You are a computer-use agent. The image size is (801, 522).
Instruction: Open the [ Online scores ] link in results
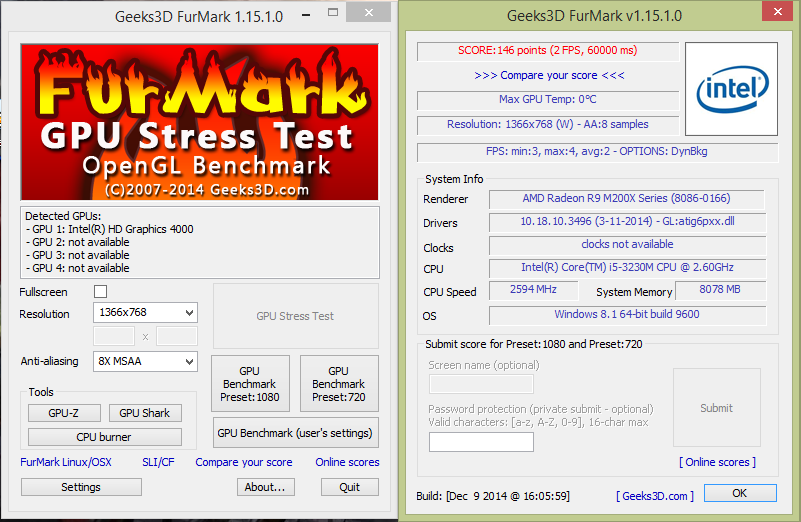[x=717, y=462]
